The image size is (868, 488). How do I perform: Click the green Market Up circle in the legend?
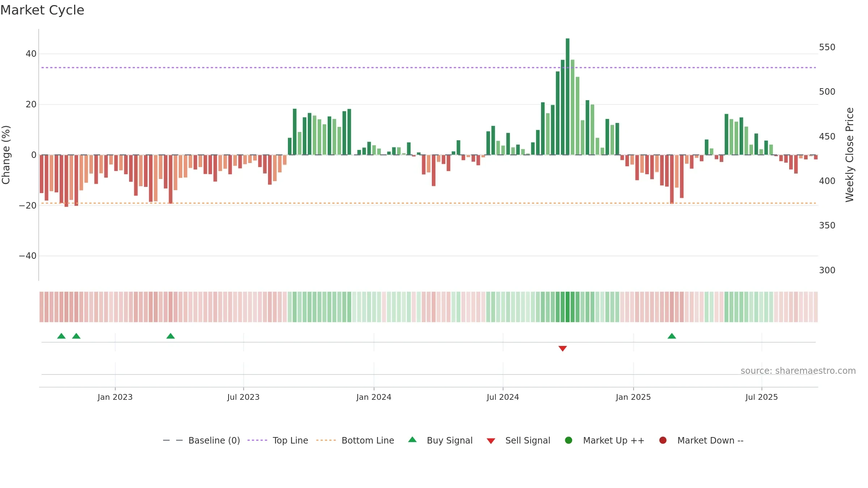point(569,440)
